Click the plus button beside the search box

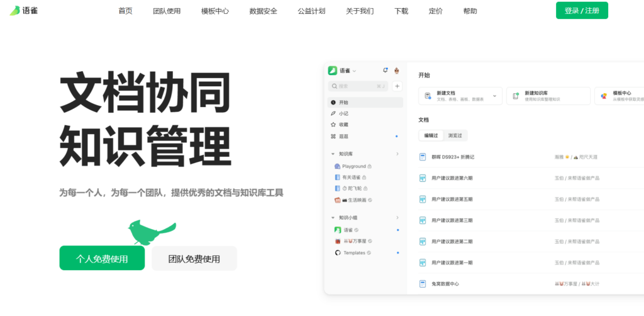pos(397,86)
